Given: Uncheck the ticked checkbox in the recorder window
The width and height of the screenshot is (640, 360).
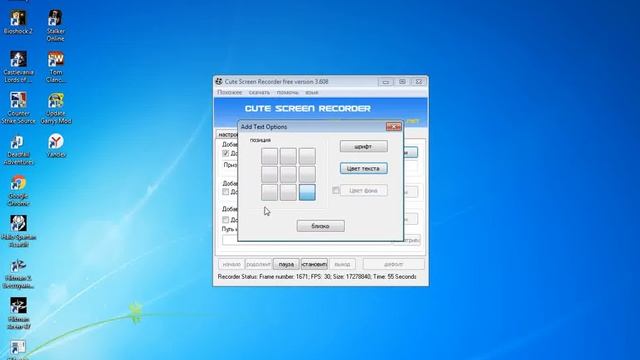Looking at the screenshot, I should [226, 153].
